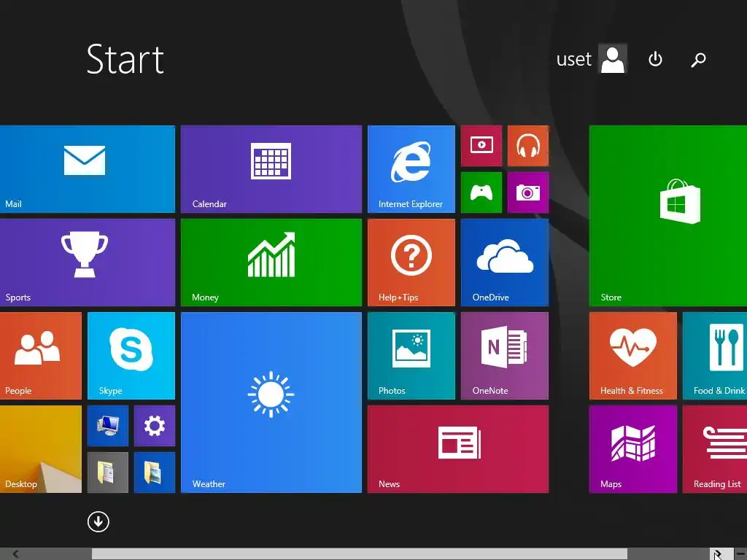Open the Mail tile

click(88, 169)
